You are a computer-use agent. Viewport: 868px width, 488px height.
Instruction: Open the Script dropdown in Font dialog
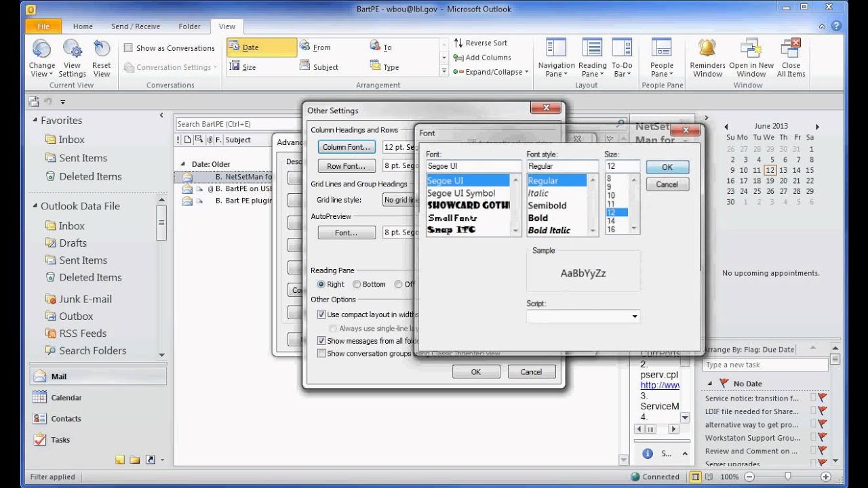(635, 317)
